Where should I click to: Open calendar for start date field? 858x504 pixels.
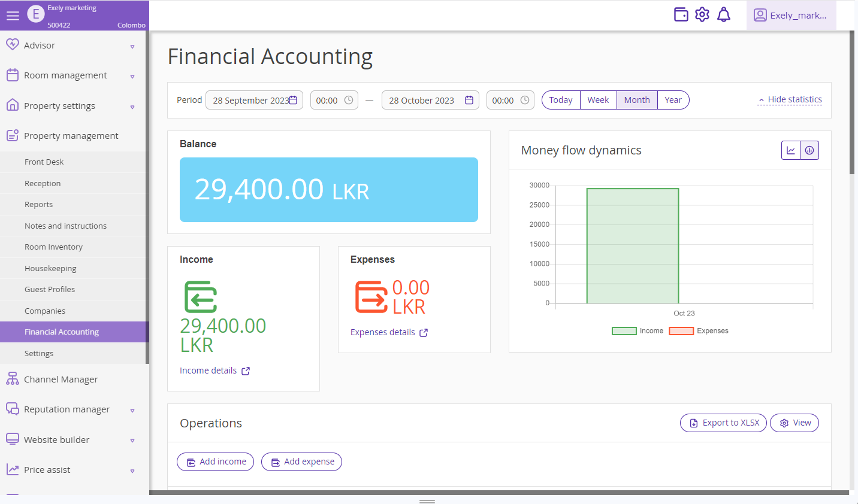(x=293, y=100)
